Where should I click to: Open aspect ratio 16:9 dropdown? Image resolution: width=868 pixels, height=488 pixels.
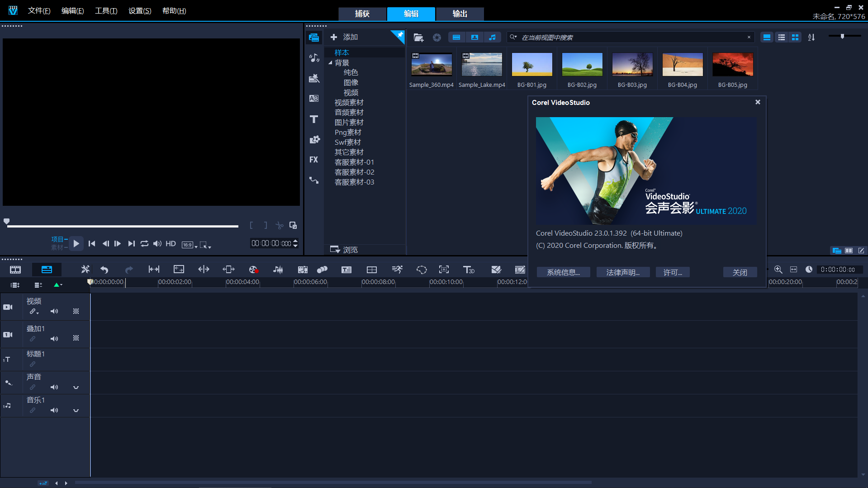pyautogui.click(x=190, y=245)
